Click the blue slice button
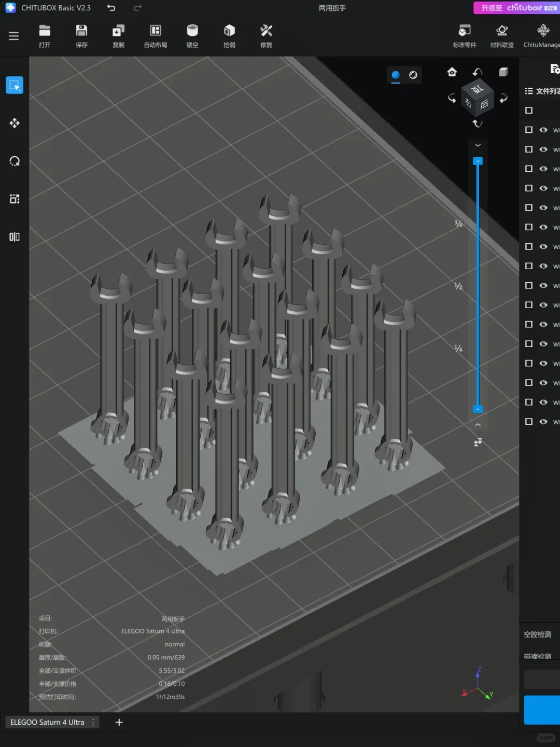This screenshot has height=747, width=560. click(542, 710)
